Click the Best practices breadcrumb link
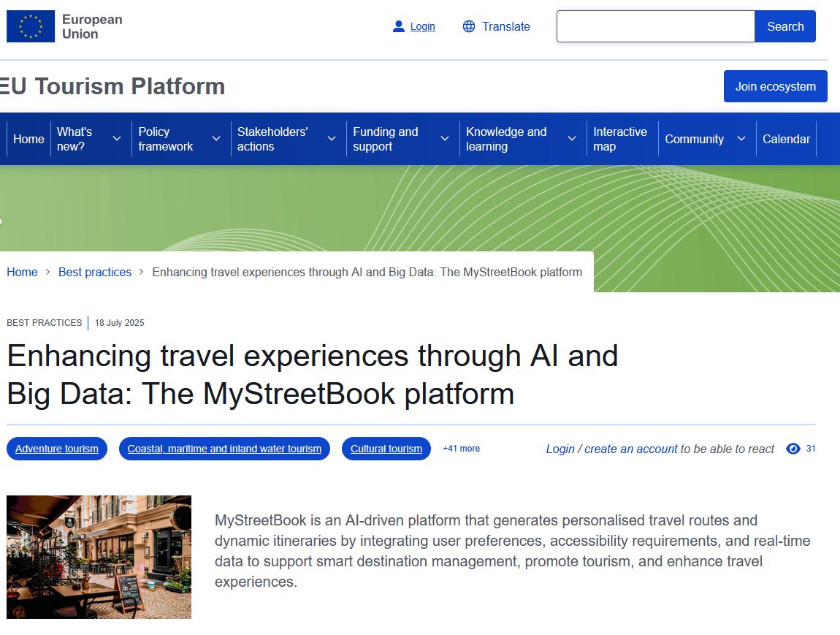The image size is (840, 635). 95,272
